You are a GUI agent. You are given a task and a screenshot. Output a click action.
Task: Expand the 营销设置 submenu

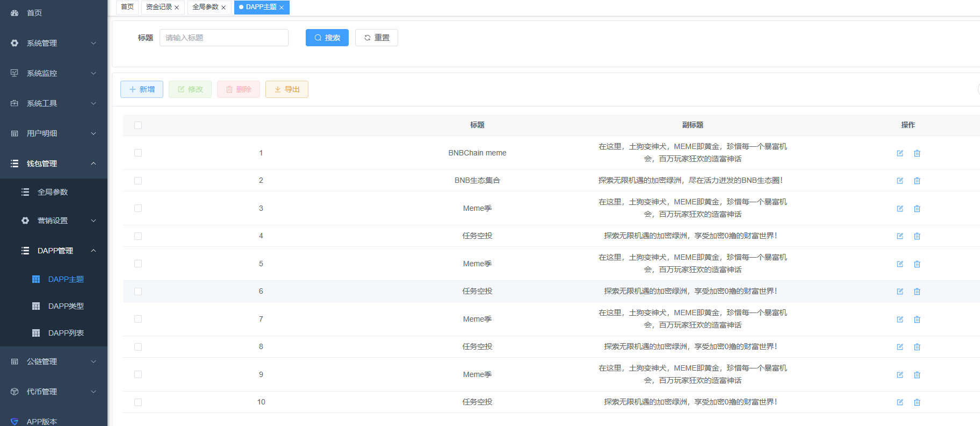[x=59, y=221]
